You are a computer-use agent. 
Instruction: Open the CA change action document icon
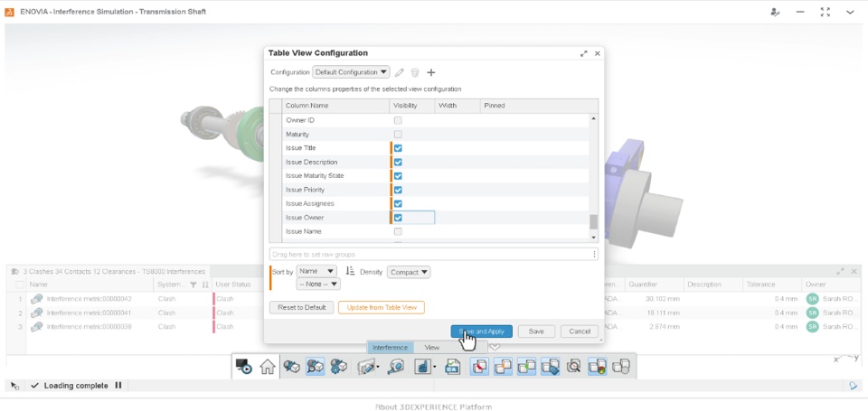click(452, 366)
